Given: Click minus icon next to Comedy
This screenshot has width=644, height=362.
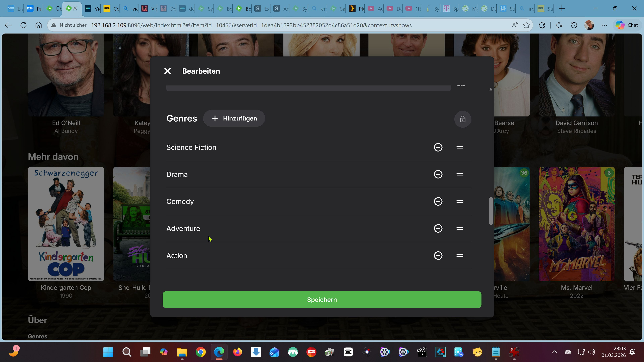Looking at the screenshot, I should pos(438,201).
